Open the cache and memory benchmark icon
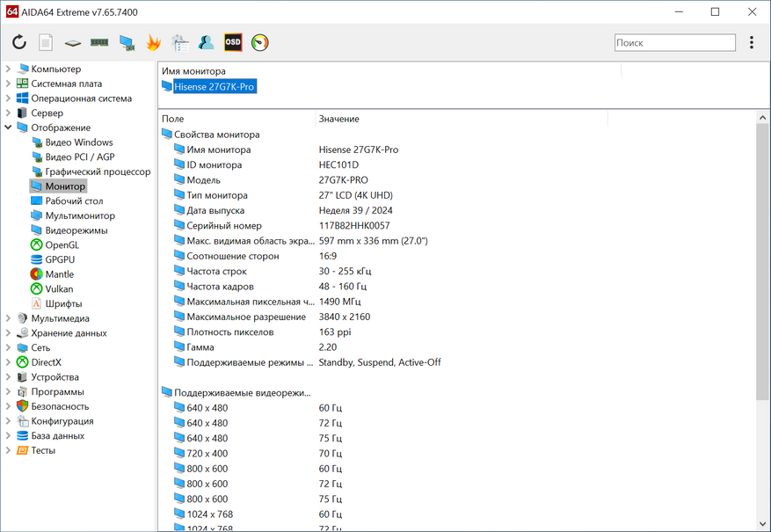Screen dimensions: 771x532 pos(99,43)
